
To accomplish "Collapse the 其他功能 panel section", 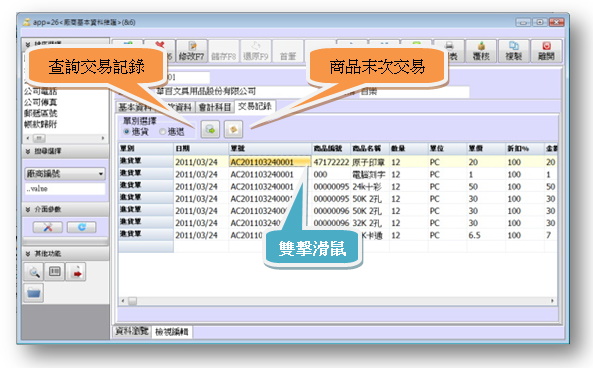I will pos(28,253).
